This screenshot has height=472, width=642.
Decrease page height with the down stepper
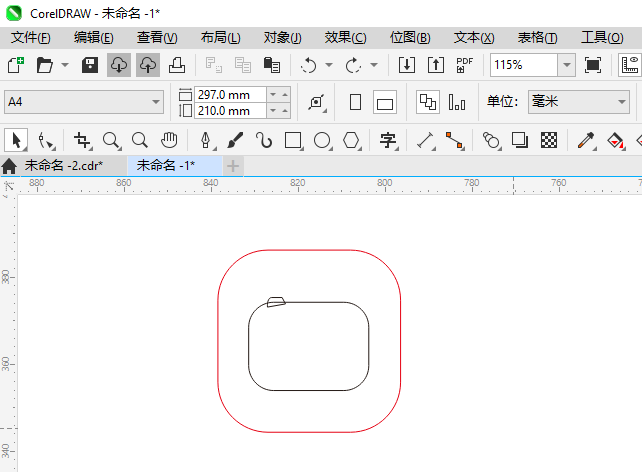273,111
